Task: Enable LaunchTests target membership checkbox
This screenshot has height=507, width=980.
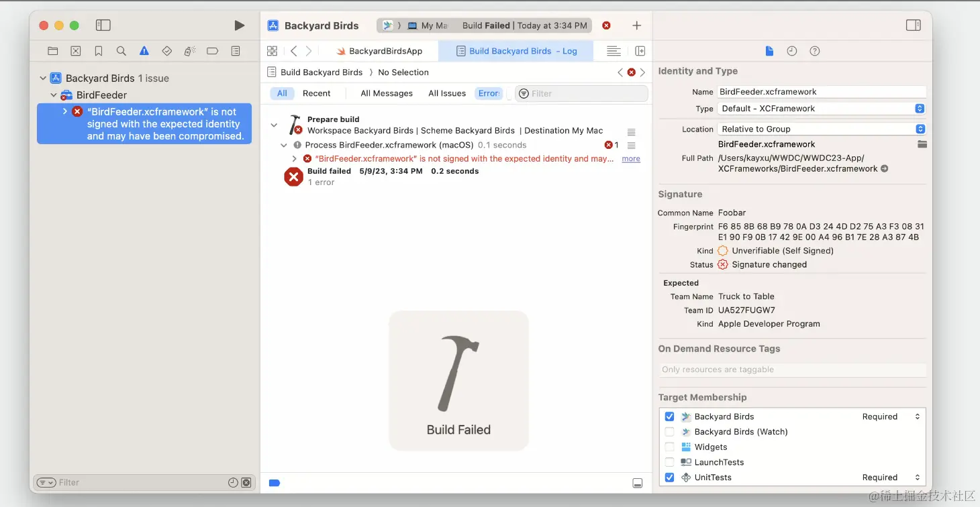Action: point(669,462)
